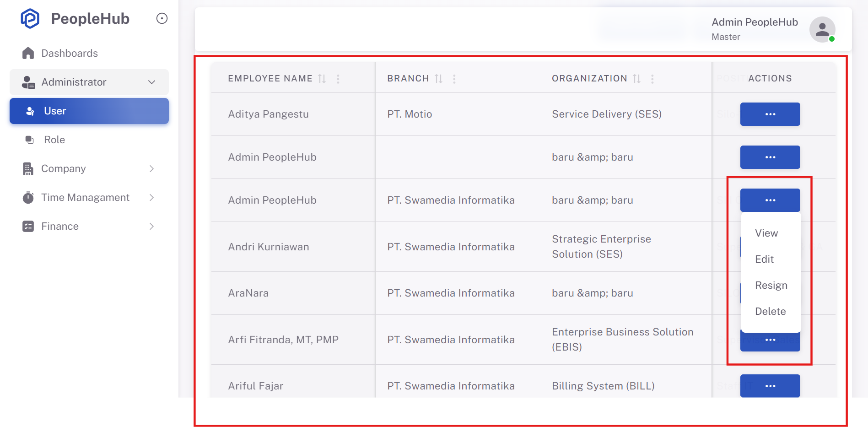Click the Branch column header
Viewport: 868px width, 427px height.
click(408, 78)
